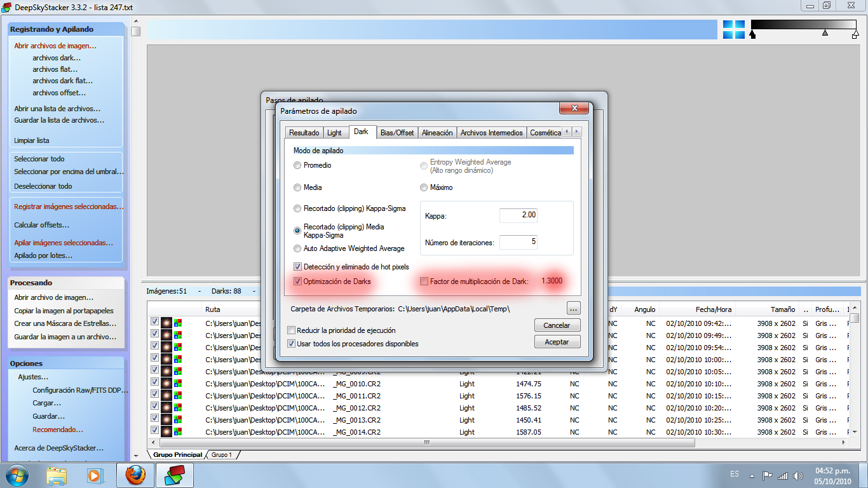Click the star thumbnail icon of _MG_0014.CR2 row
The width and height of the screenshot is (868, 488).
coord(167,432)
